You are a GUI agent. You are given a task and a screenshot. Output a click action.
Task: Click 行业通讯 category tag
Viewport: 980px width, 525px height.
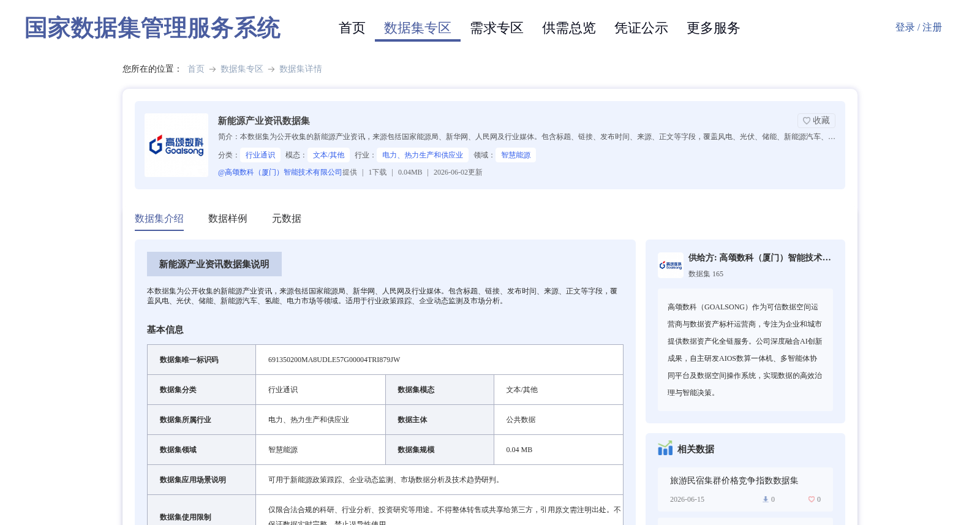pos(260,155)
